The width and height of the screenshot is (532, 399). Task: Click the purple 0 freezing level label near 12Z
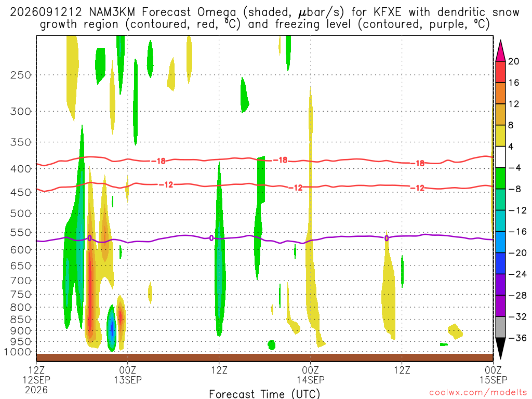(x=211, y=238)
